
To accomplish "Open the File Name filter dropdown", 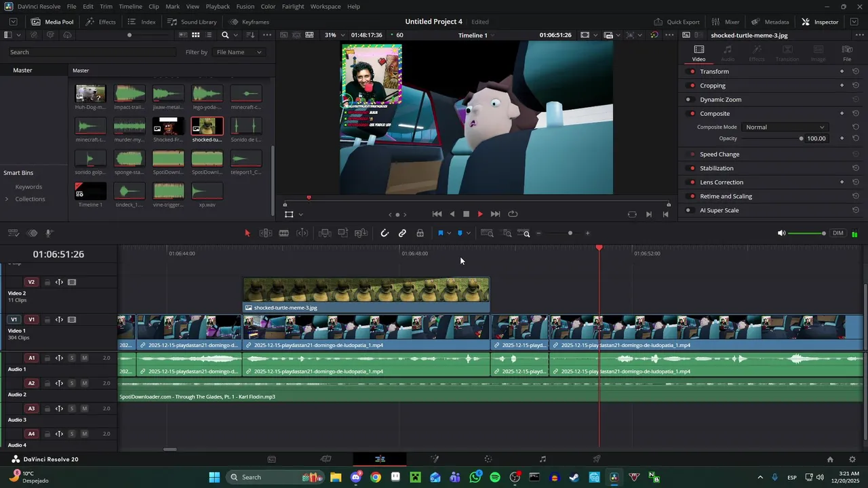I will point(239,52).
